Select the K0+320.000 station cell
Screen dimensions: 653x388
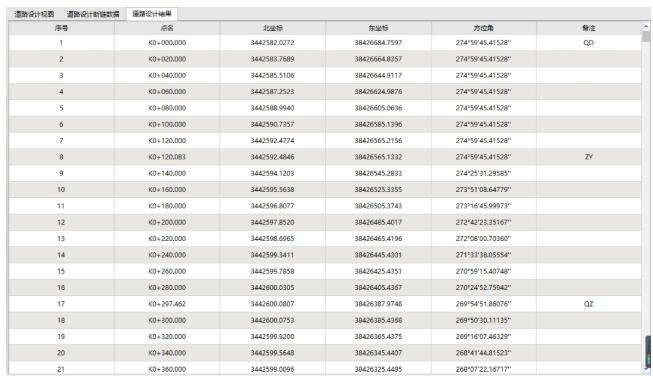(167, 336)
